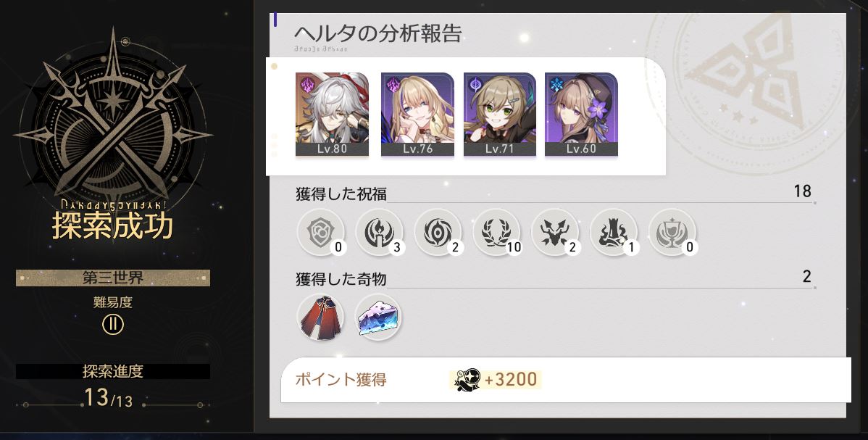Select the Lv.80 white-haired character portrait
Image resolution: width=868 pixels, height=440 pixels.
(332, 114)
